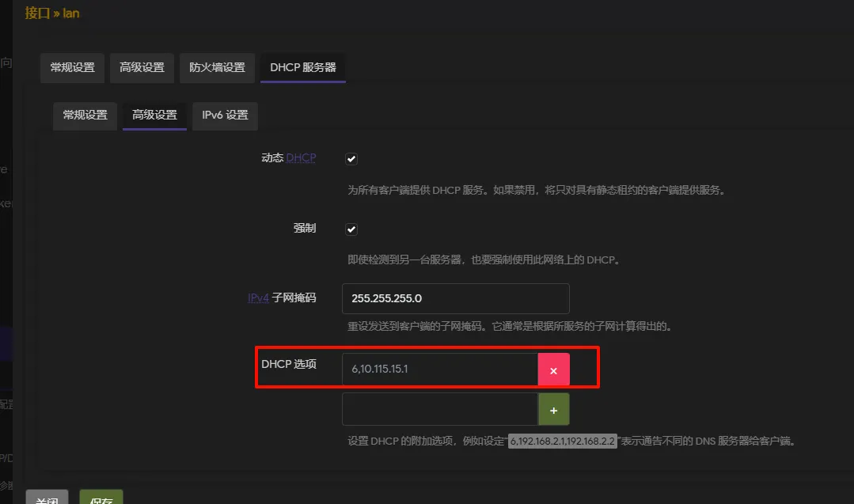Click the green plus icon below DHCP options
854x504 pixels.
553,409
